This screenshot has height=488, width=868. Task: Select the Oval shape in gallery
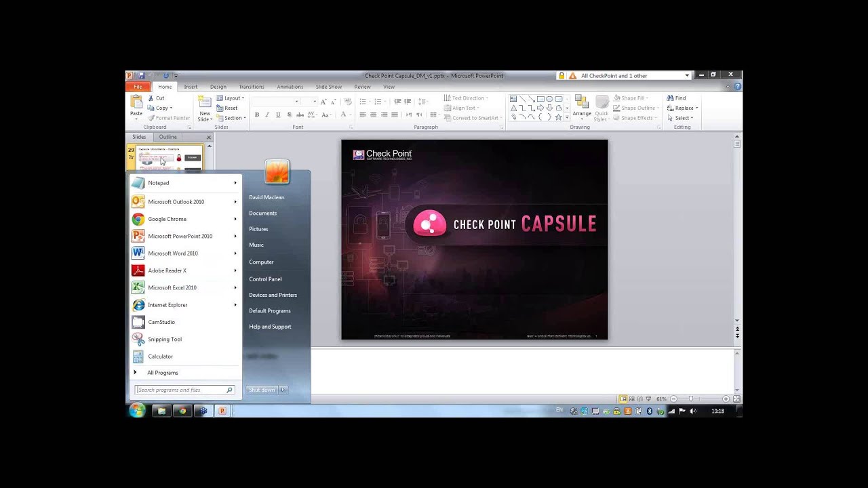point(549,99)
